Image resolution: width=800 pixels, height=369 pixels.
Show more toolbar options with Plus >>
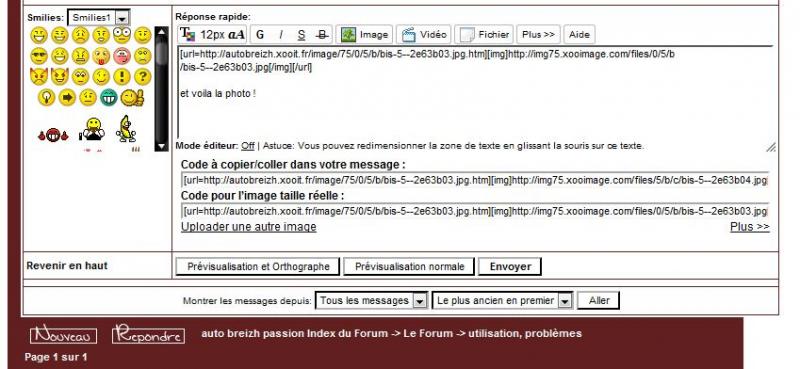pos(538,35)
